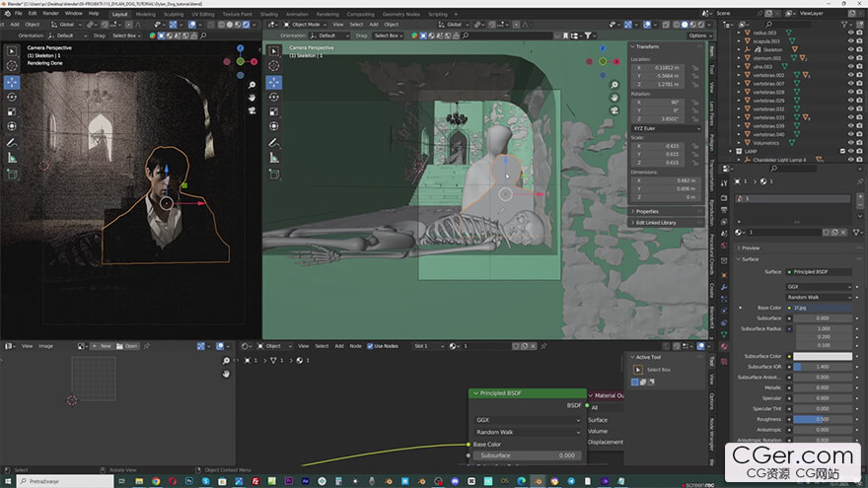Open Random Walk dropdown in material properties
This screenshot has width=868, height=488.
[819, 297]
